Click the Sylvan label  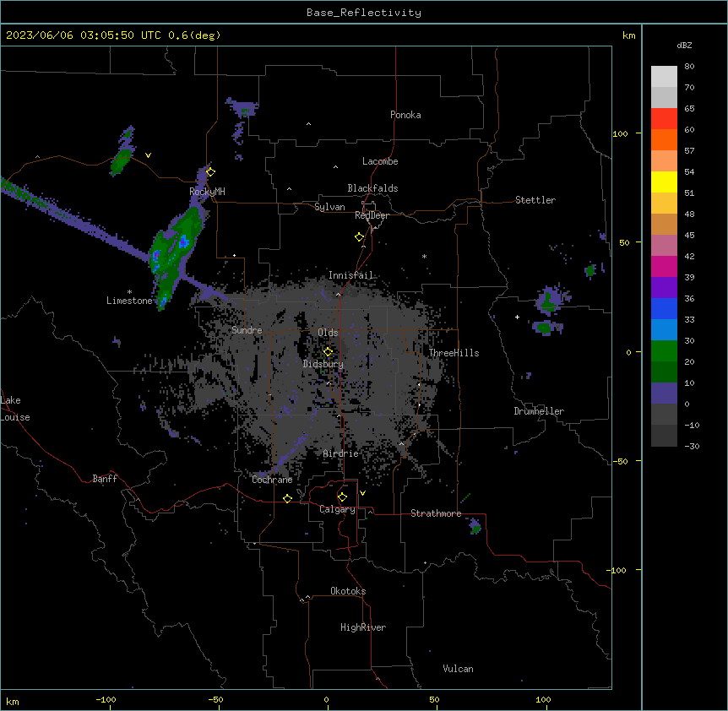point(329,207)
